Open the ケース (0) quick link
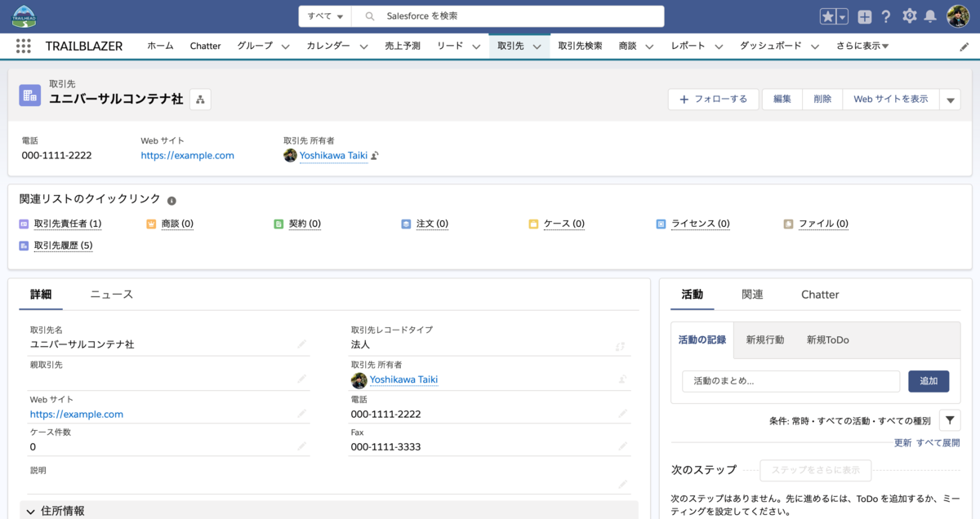Image resolution: width=980 pixels, height=519 pixels. coord(564,224)
